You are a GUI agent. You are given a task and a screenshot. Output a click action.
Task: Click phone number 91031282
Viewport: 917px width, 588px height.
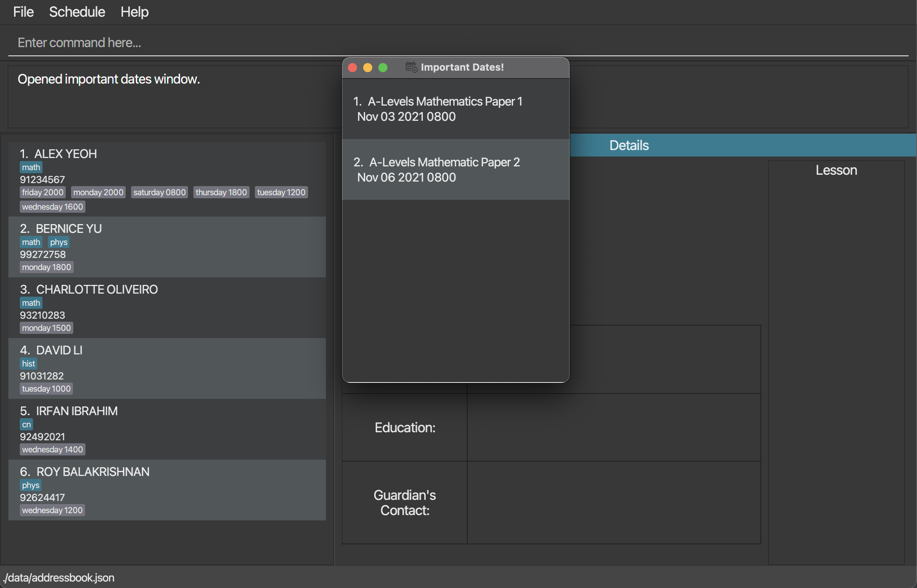[42, 376]
